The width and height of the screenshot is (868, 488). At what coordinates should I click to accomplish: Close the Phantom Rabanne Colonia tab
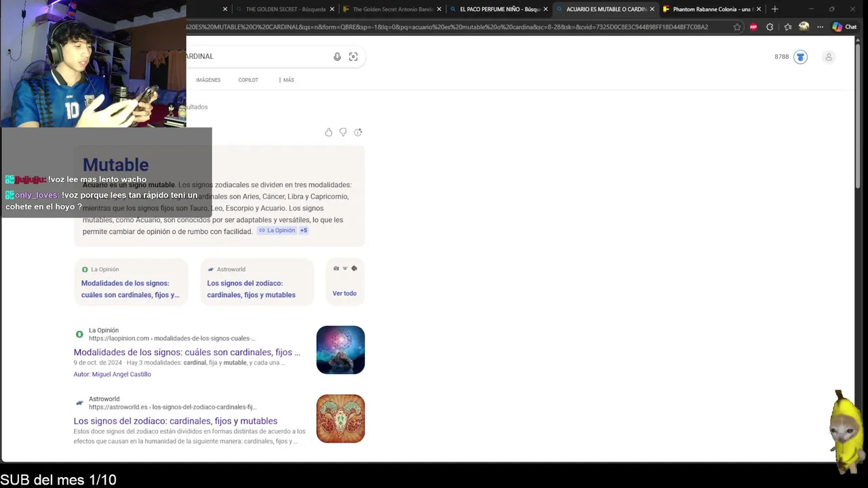(x=758, y=9)
